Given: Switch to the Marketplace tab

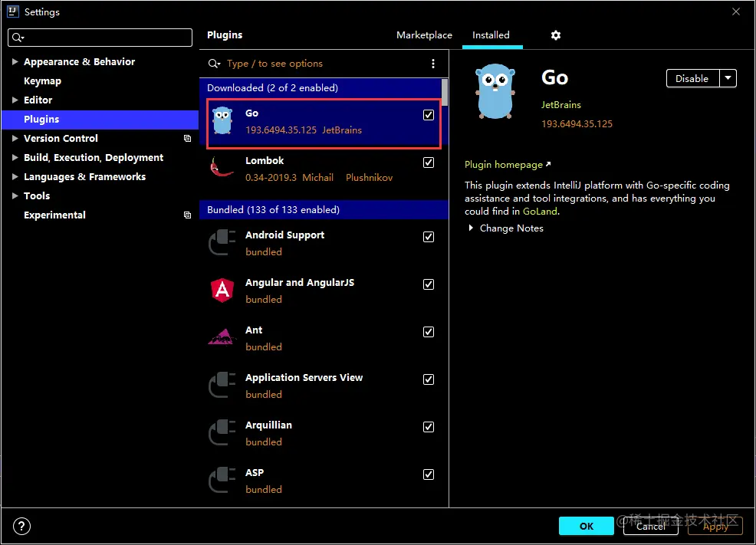Looking at the screenshot, I should [x=424, y=35].
